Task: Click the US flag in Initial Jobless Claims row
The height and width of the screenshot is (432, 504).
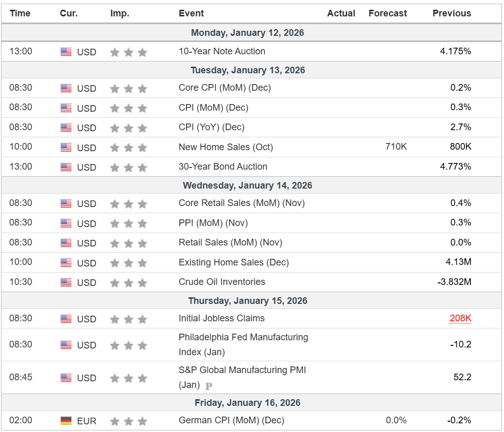Action: pyautogui.click(x=66, y=319)
